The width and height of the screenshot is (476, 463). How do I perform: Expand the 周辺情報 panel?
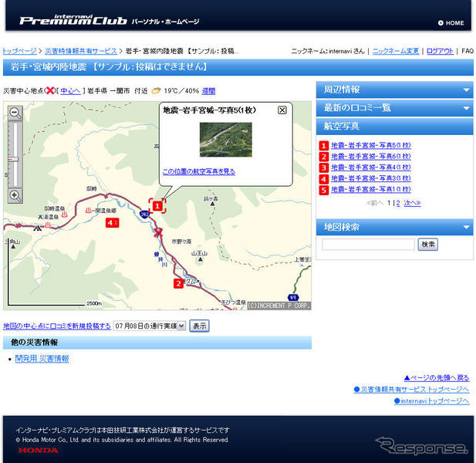394,90
